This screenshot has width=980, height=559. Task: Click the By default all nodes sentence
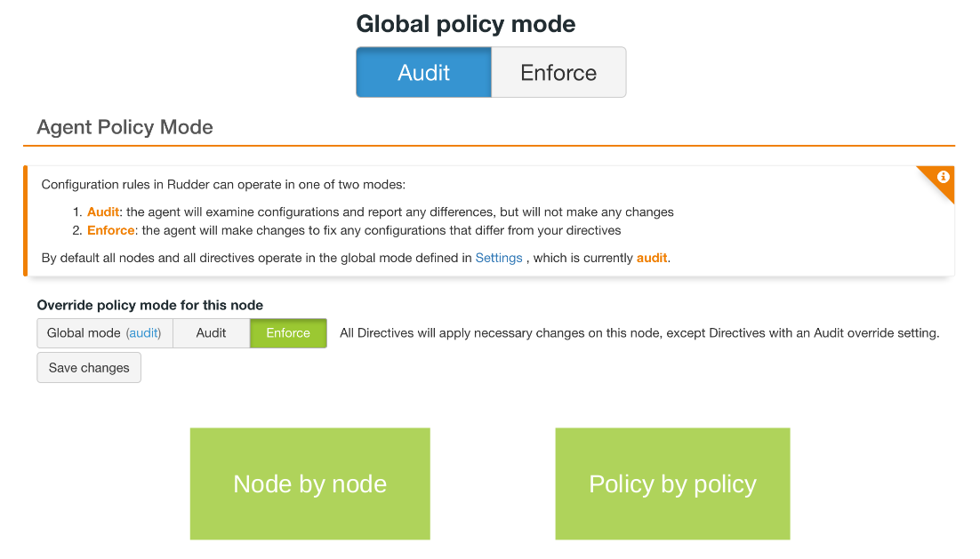[x=256, y=259]
